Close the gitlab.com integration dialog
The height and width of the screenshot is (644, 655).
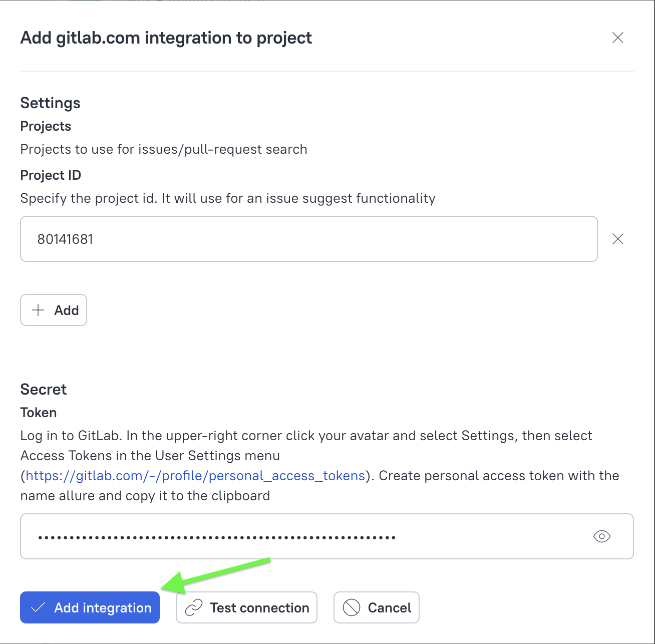618,38
